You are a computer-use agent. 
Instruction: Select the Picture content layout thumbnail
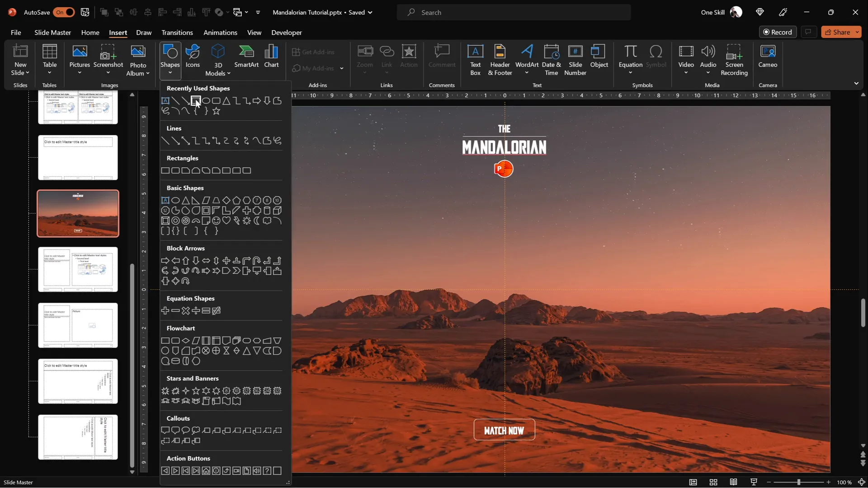point(78,325)
